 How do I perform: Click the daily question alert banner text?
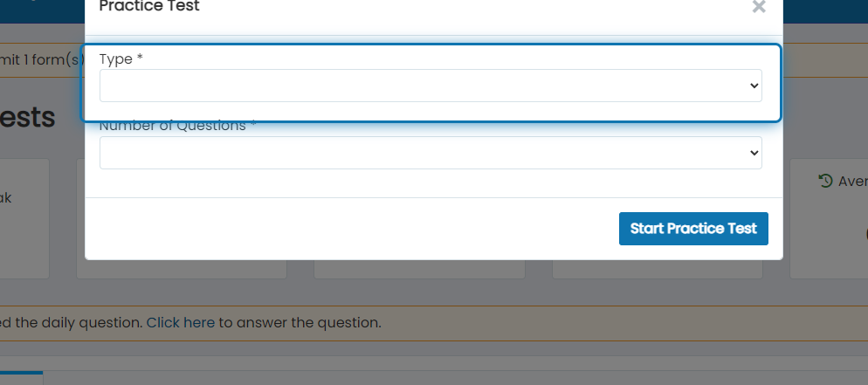[x=190, y=322]
